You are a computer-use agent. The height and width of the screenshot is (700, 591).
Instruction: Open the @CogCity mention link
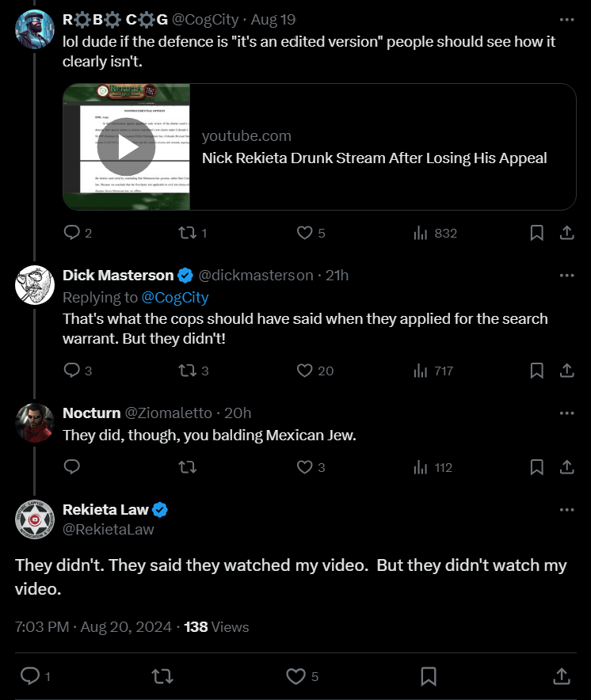coord(175,298)
